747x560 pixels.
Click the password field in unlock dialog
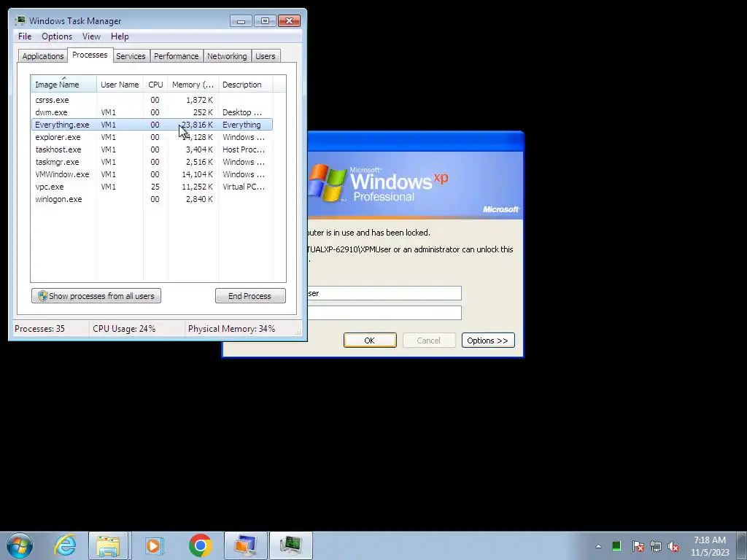point(384,313)
